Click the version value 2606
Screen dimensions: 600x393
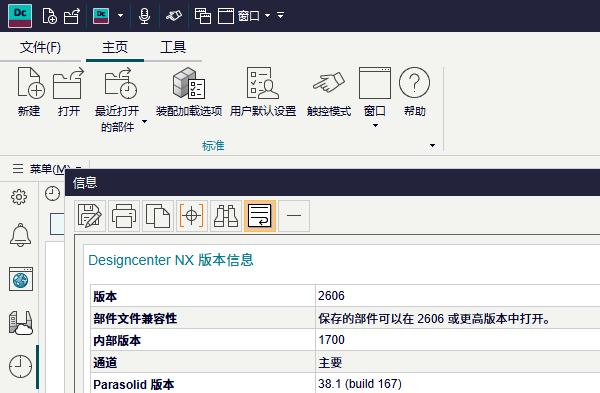pos(331,296)
